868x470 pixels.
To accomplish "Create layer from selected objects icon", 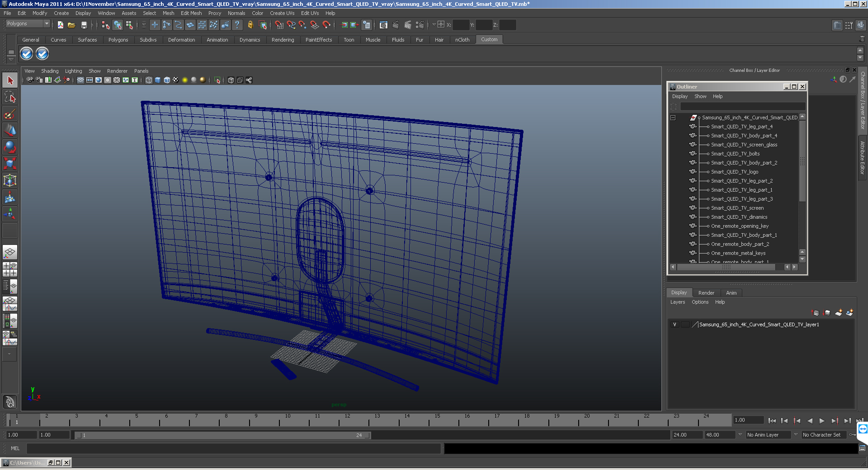I will 849,312.
